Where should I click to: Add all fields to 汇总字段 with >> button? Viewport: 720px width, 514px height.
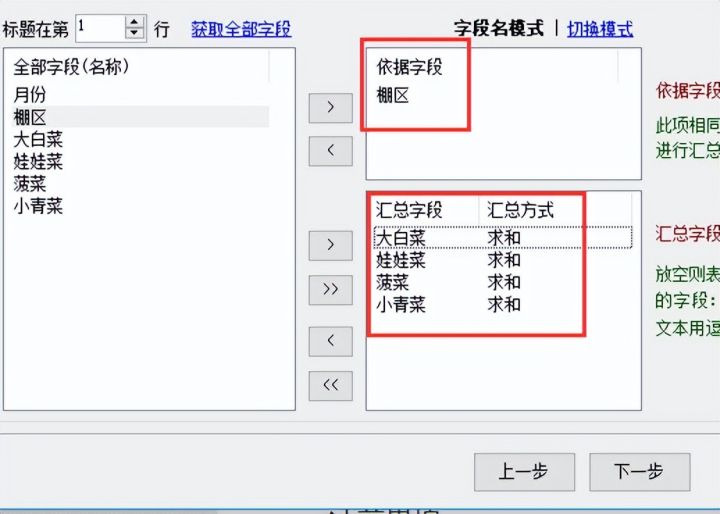pos(331,290)
